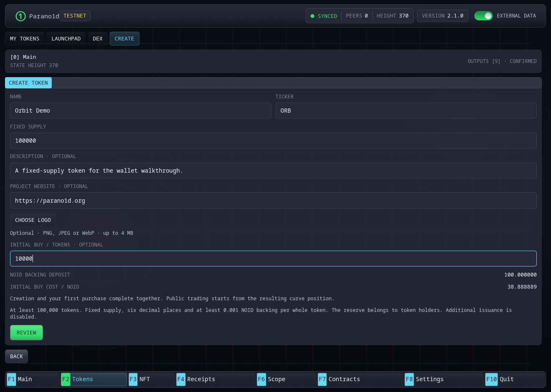
Task: Click the PEERS 0 status
Action: click(x=357, y=16)
